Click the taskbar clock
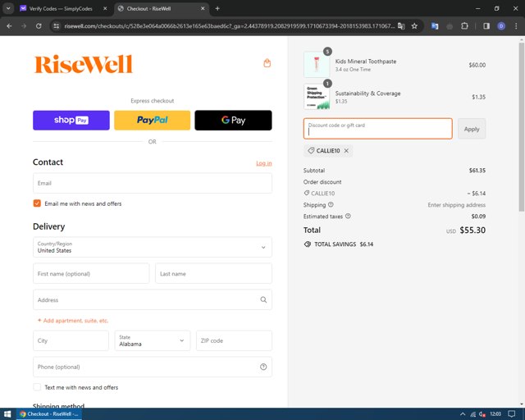The height and width of the screenshot is (420, 525). [x=495, y=414]
